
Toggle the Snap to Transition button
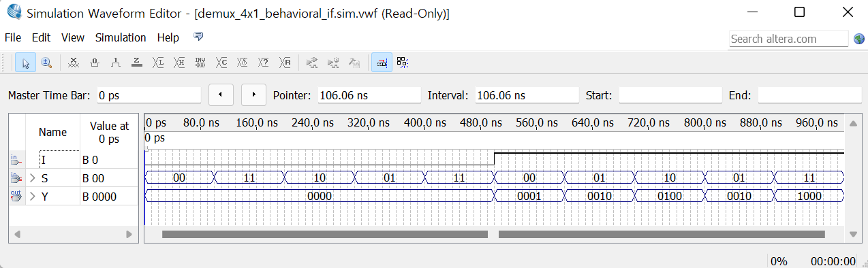tap(403, 63)
